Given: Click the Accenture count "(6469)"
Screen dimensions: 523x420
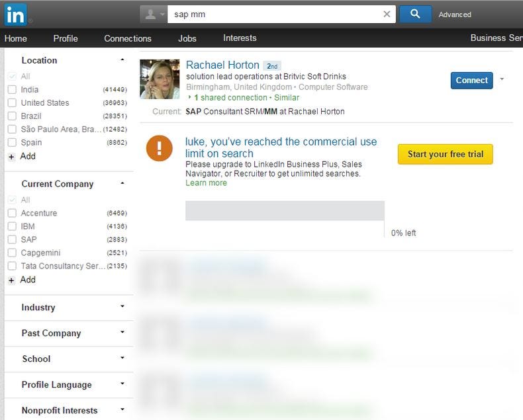Looking at the screenshot, I should (x=117, y=213).
